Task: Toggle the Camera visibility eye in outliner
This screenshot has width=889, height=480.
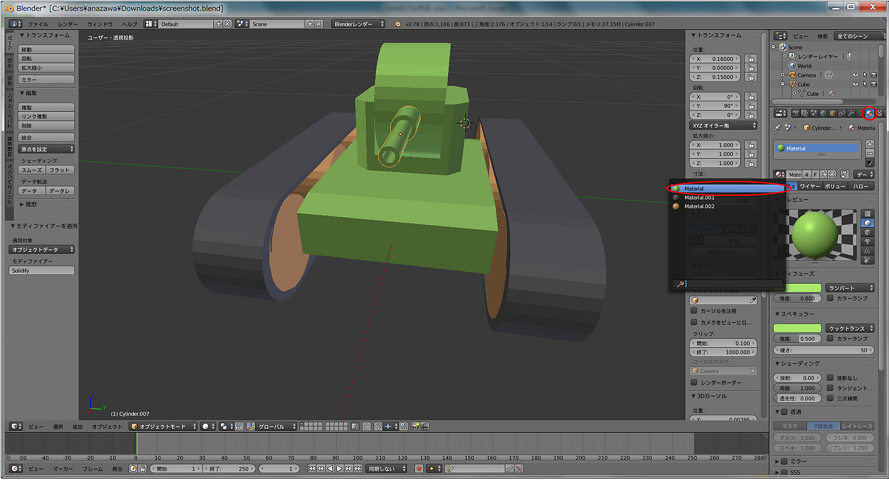Action: [x=855, y=75]
